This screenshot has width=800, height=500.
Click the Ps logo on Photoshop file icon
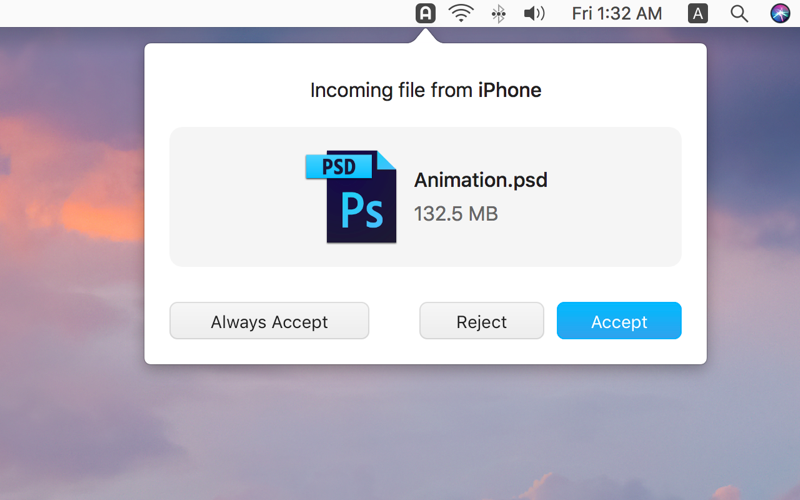click(362, 210)
